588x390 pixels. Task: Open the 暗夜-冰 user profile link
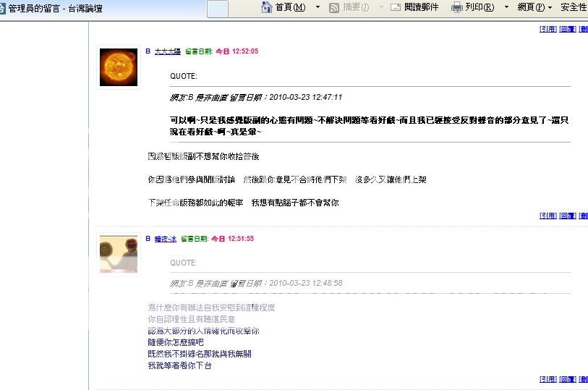pos(166,239)
